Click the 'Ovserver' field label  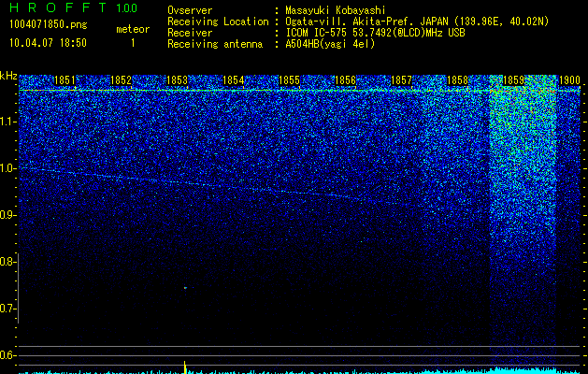point(190,10)
